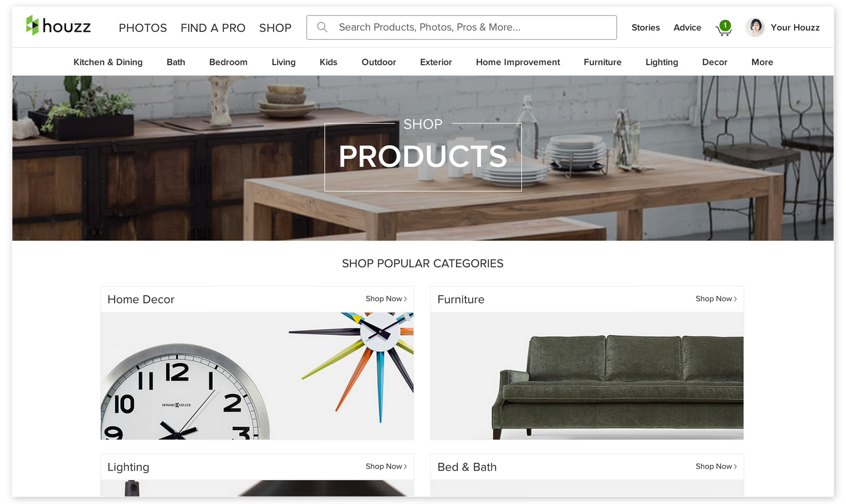Open the PHOTOS menu

point(143,28)
